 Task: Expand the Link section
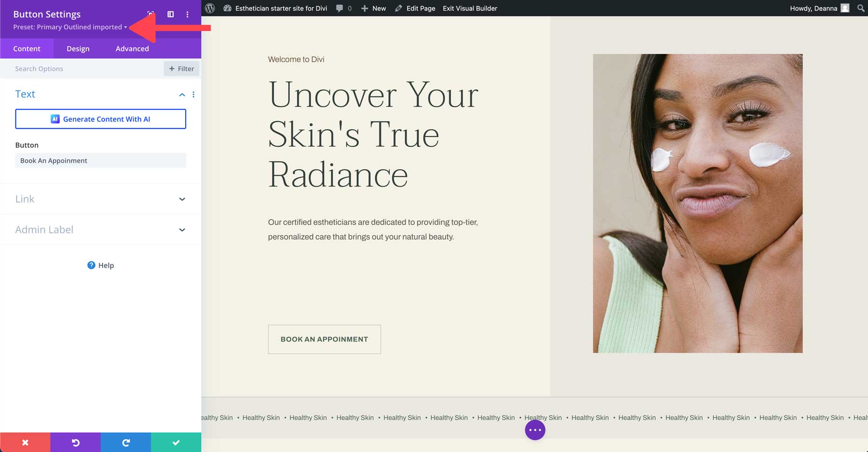[x=100, y=199]
